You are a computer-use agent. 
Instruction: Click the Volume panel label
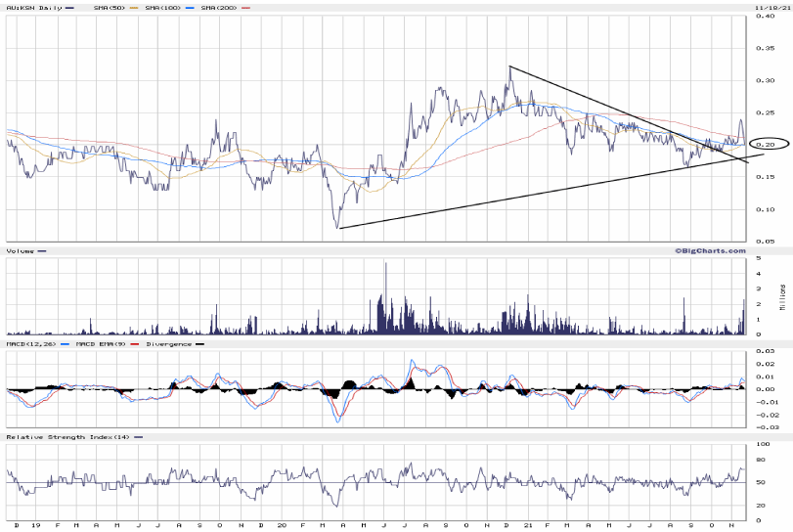click(x=20, y=251)
